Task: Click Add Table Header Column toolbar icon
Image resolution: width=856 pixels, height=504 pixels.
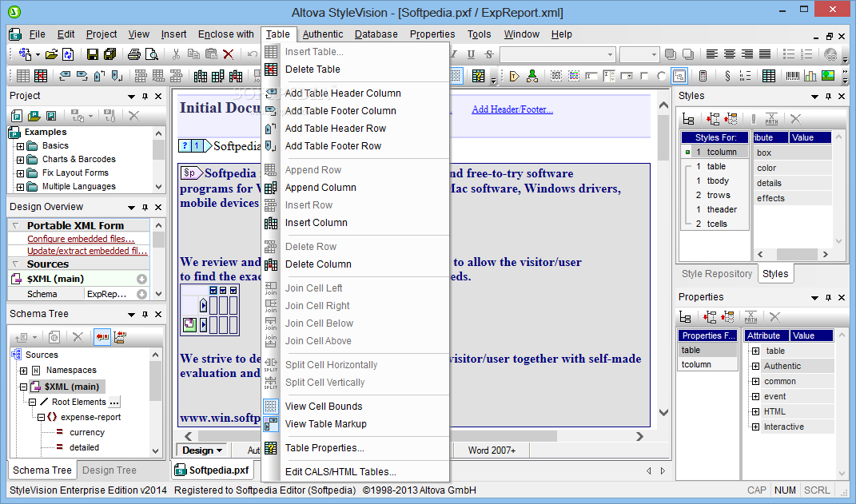Action: tap(65, 76)
